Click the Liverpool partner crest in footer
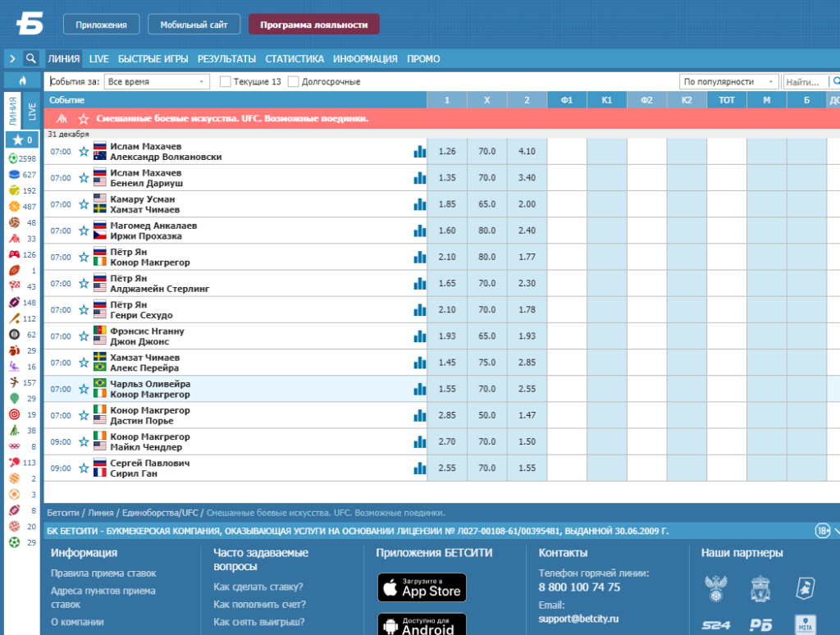Image resolution: width=840 pixels, height=635 pixels. coord(760,588)
